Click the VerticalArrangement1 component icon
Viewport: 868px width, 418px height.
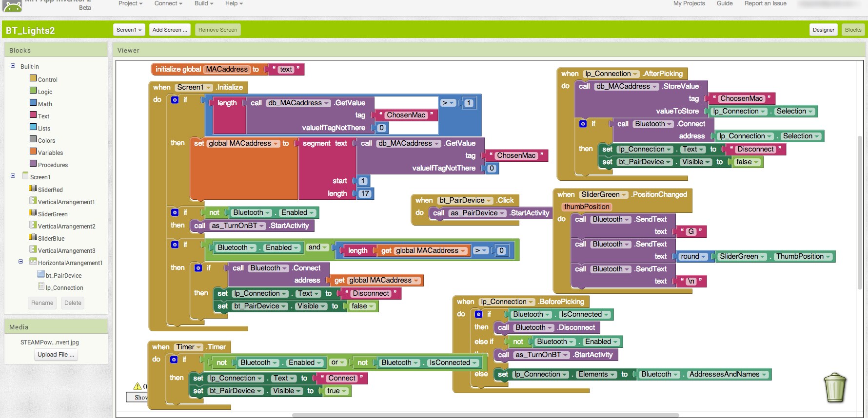pos(33,201)
